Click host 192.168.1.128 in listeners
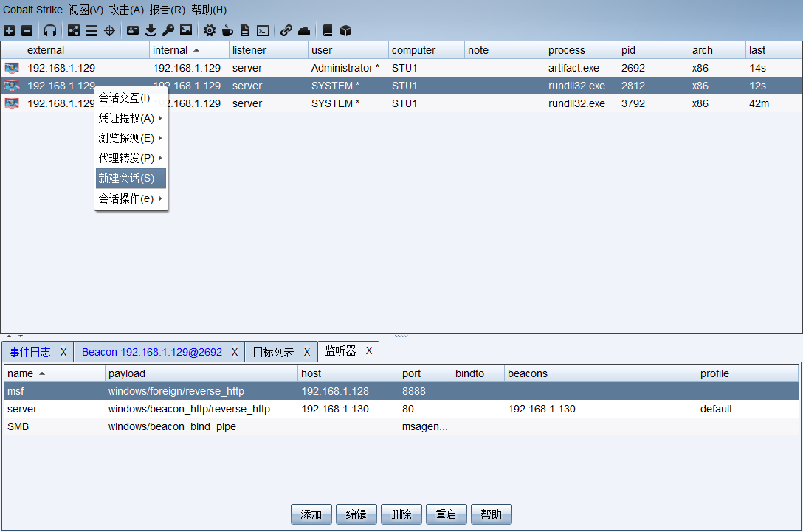803x532 pixels. [x=335, y=391]
